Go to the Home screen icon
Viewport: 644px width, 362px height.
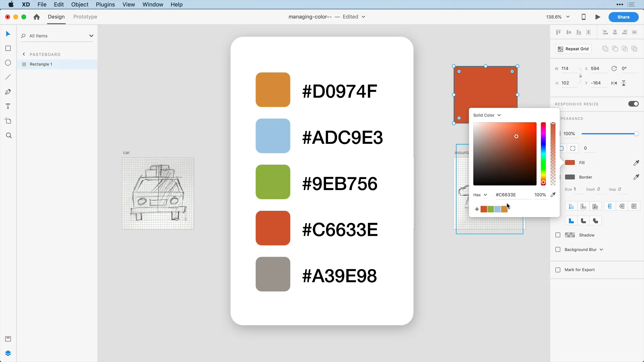37,17
